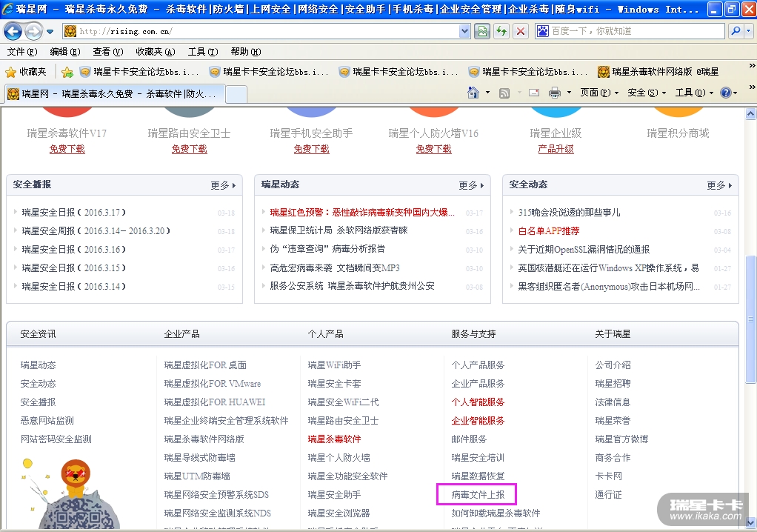Click the Refresh page icon
Image resolution: width=757 pixels, height=532 pixels.
click(502, 31)
